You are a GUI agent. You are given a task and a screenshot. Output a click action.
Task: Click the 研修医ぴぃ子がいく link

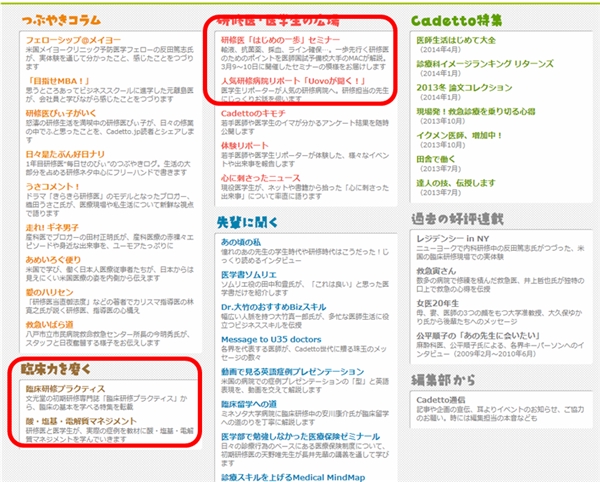61,114
